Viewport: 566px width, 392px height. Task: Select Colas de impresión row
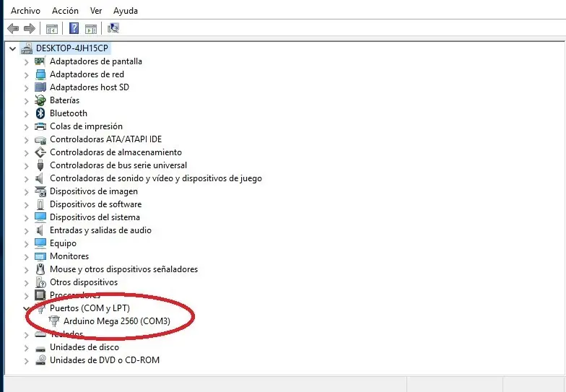tap(86, 126)
